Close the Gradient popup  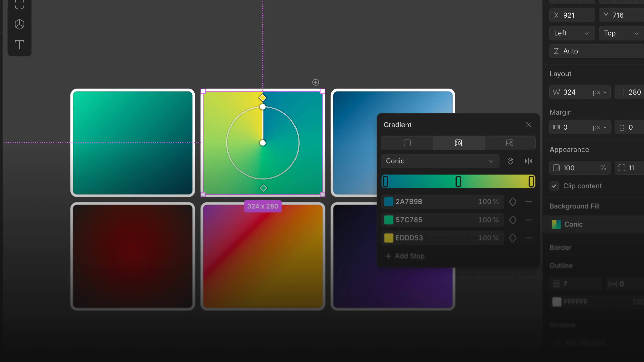point(528,125)
